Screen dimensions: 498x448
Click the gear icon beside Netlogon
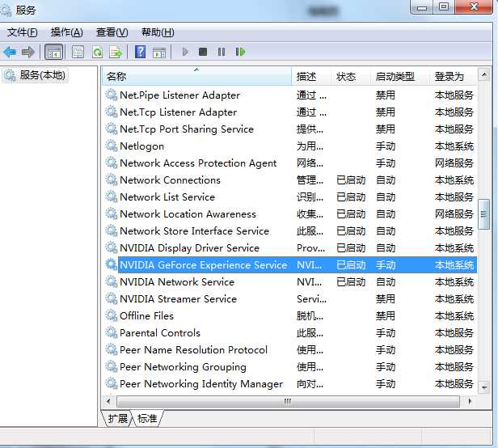(112, 146)
